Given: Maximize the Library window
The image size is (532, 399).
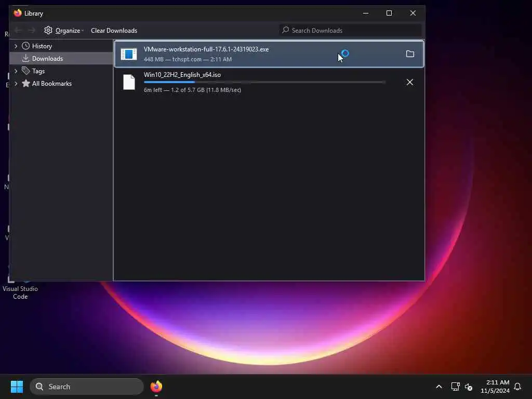Looking at the screenshot, I should click(x=389, y=13).
